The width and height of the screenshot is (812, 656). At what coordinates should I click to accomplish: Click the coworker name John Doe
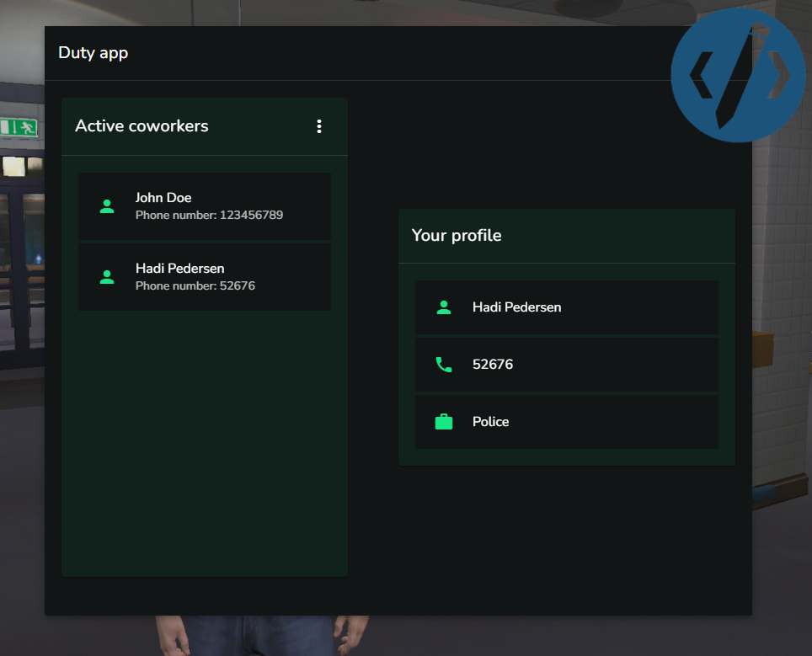(x=163, y=197)
